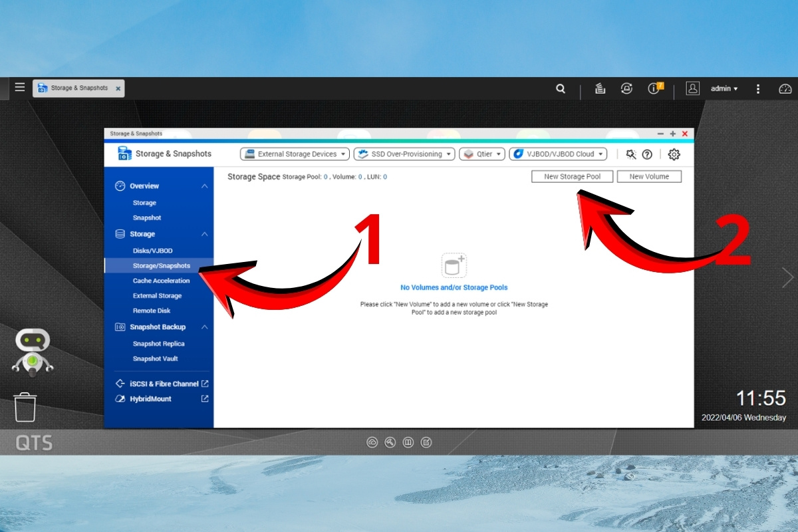The width and height of the screenshot is (798, 532).
Task: Click the first icon in the bottom QTS icon row
Action: (372, 442)
